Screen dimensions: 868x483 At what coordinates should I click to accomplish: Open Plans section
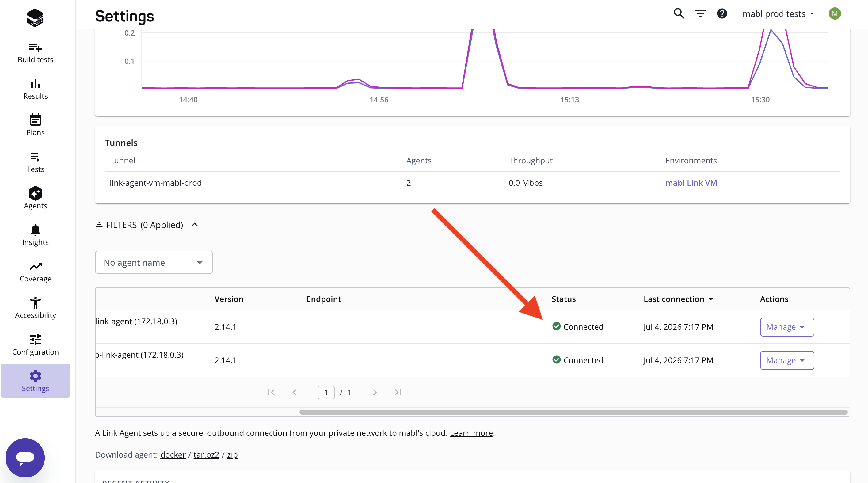35,126
